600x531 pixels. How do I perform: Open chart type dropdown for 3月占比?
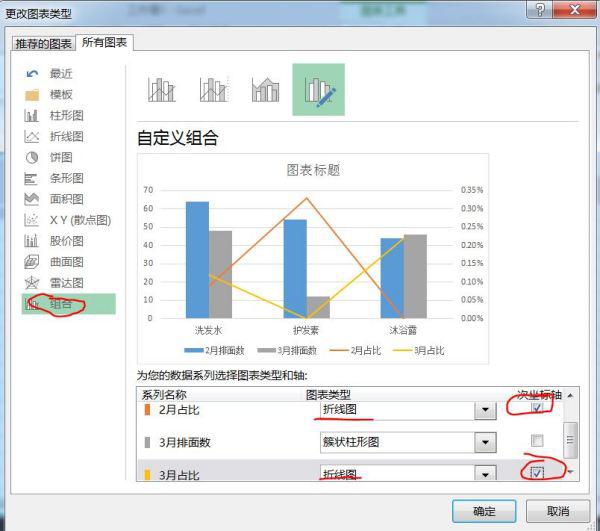pyautogui.click(x=485, y=473)
